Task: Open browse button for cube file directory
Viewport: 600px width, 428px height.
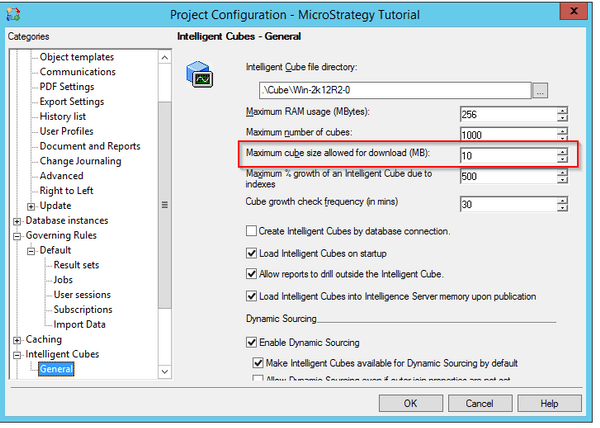Action: 541,91
